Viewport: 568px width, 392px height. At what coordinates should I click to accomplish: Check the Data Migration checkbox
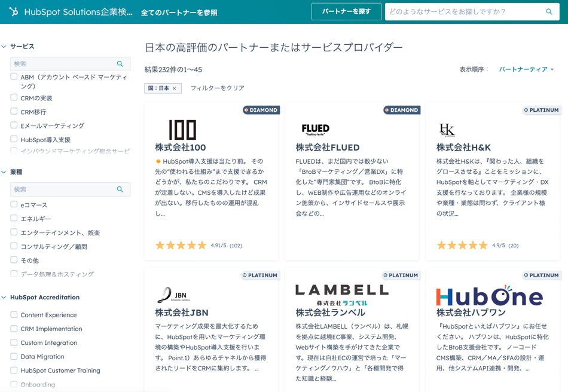click(x=14, y=356)
